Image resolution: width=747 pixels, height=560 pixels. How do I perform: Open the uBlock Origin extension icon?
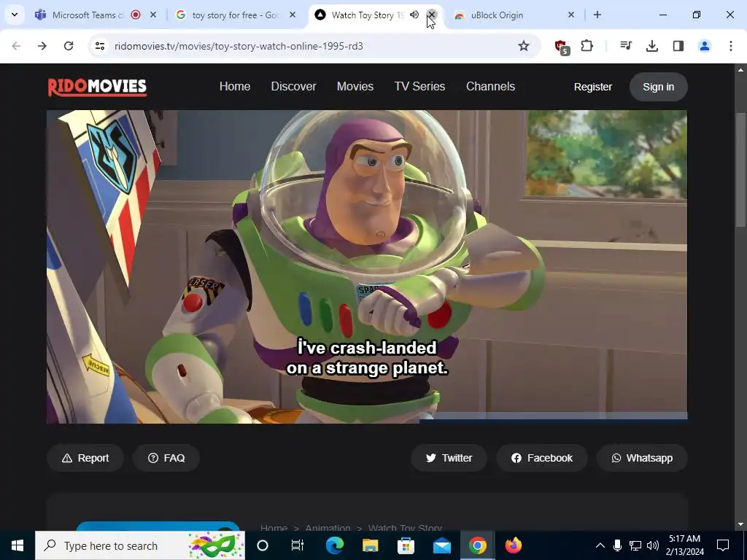click(562, 46)
